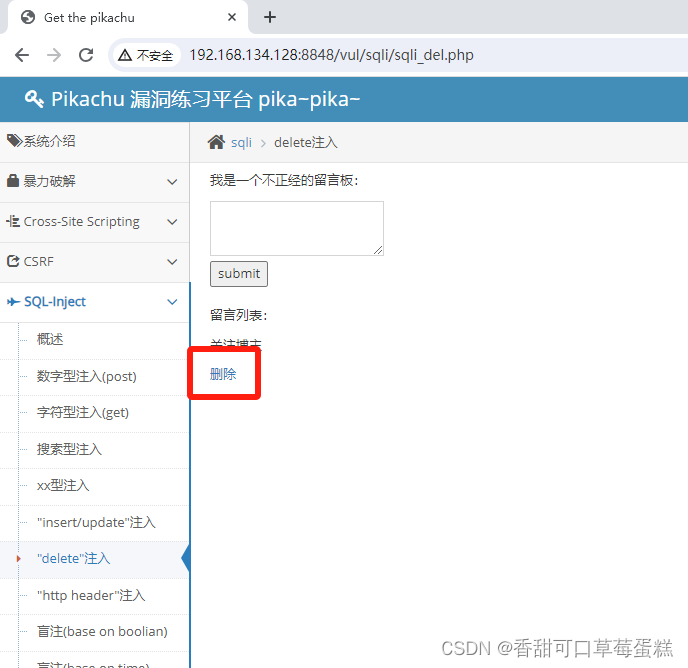688x668 pixels.
Task: Click the Cross-Site Scripting icon
Action: 13,221
